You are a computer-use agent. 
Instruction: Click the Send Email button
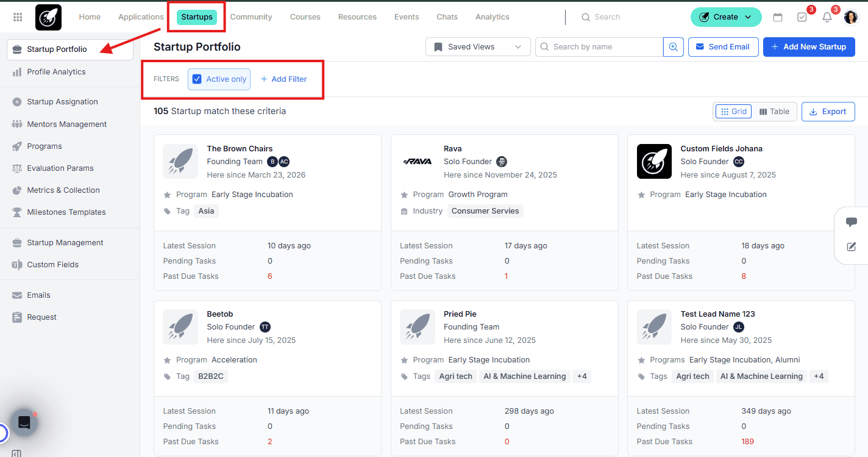[724, 47]
